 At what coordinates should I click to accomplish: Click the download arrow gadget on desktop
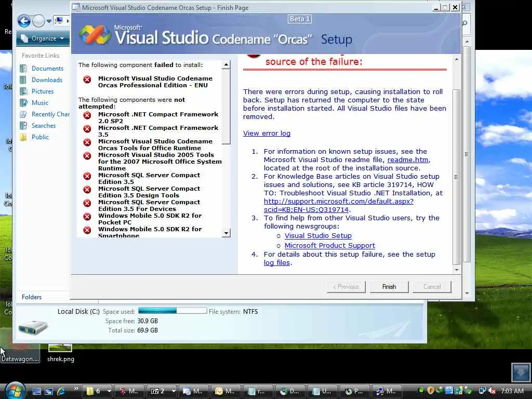pos(521,372)
